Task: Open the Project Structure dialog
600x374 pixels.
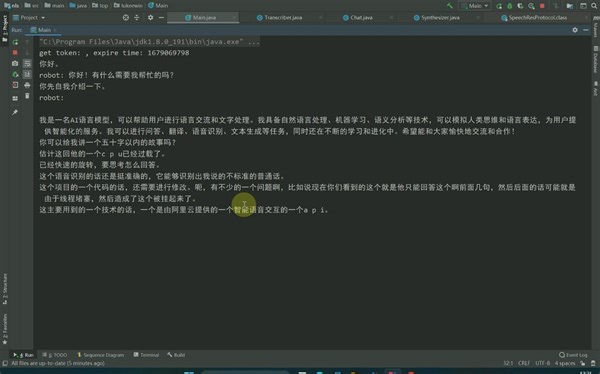Action: pos(570,6)
